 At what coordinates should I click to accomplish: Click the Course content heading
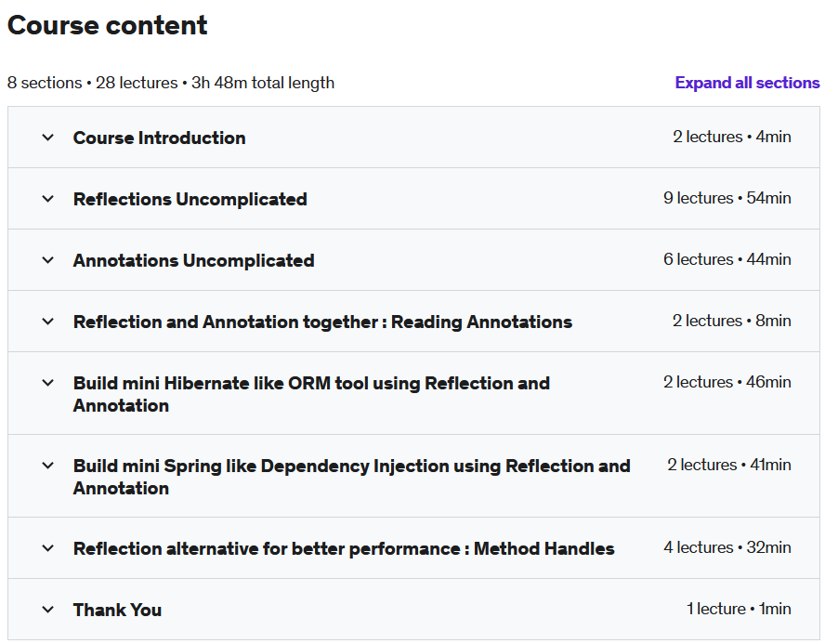point(108,25)
